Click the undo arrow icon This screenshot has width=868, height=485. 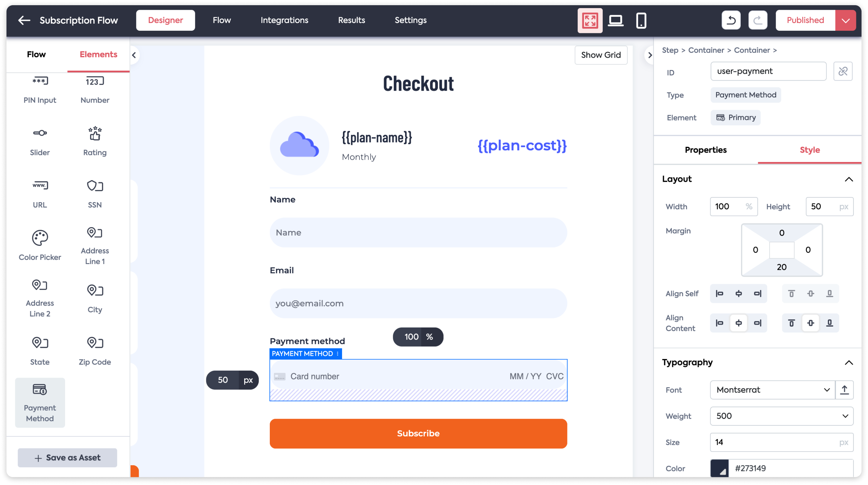(x=731, y=20)
